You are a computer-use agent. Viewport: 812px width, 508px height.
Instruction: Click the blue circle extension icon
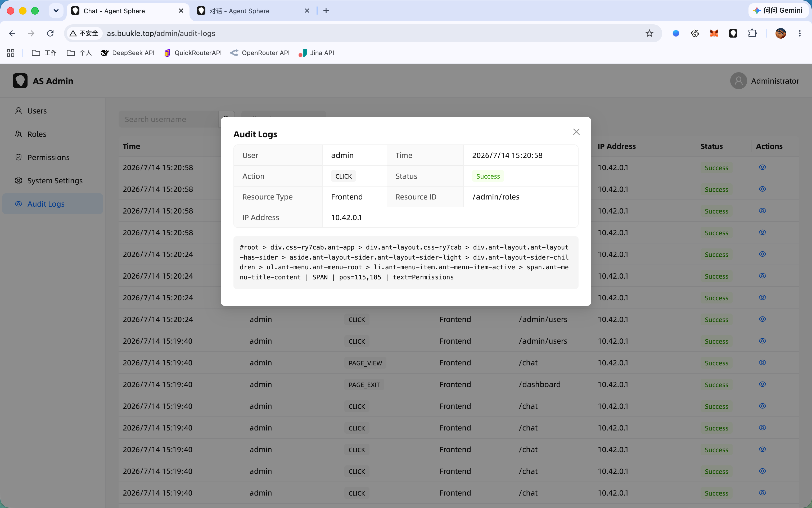point(675,33)
